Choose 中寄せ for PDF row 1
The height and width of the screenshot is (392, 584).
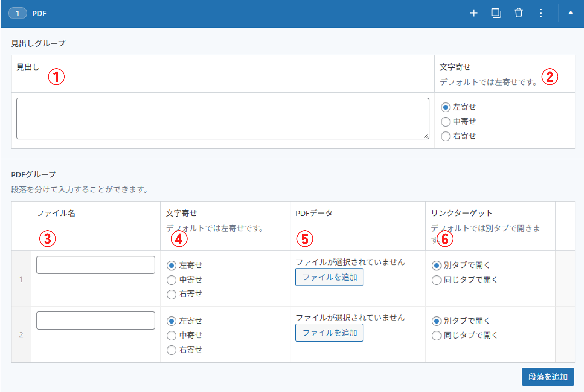tap(172, 280)
